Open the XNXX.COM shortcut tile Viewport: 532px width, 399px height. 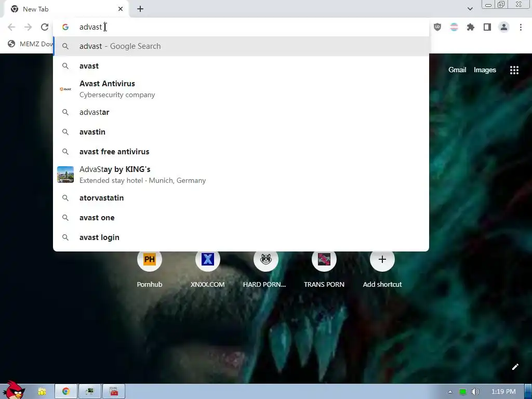tap(208, 268)
